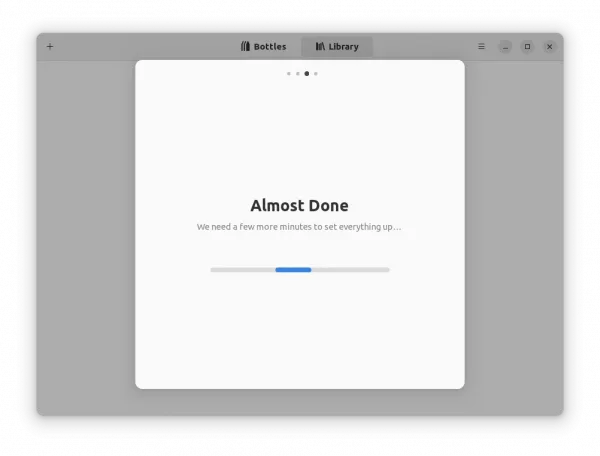Screen dimensions: 600x456
Task: Maximize the Bottles window
Action: pyautogui.click(x=527, y=46)
